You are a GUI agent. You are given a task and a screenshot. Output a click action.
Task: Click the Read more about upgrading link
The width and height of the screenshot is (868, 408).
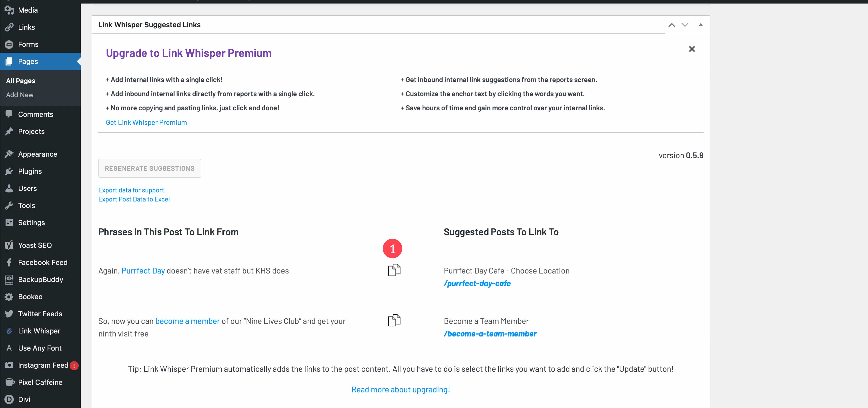click(x=400, y=389)
